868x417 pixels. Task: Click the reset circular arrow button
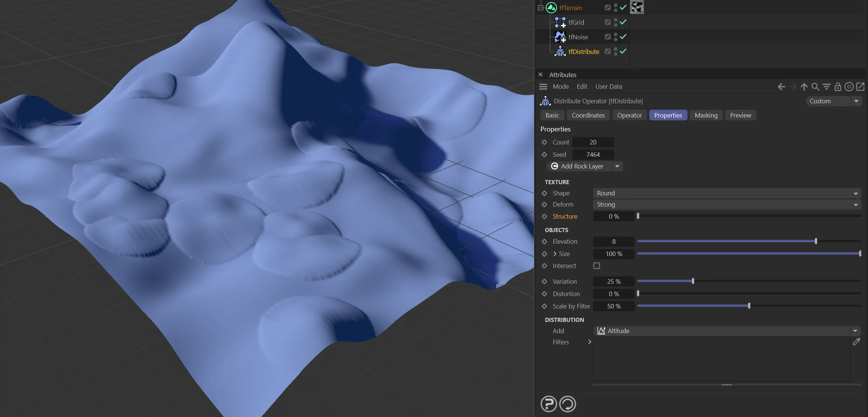tap(568, 404)
